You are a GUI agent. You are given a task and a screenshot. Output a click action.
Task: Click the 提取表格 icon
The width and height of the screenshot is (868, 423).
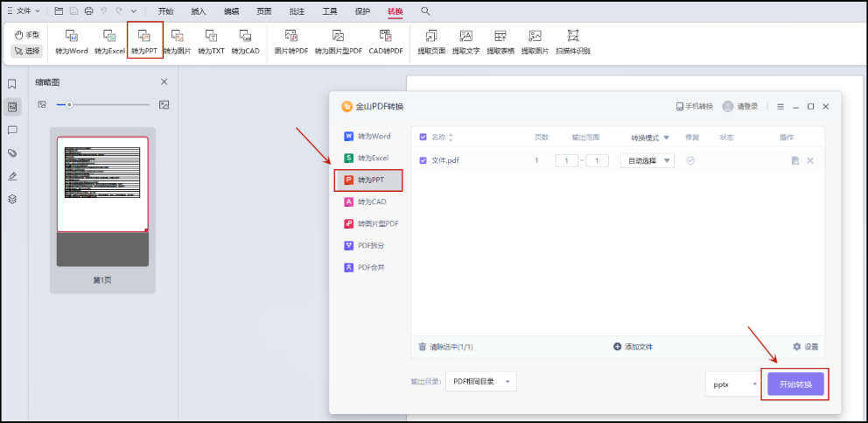pyautogui.click(x=500, y=36)
